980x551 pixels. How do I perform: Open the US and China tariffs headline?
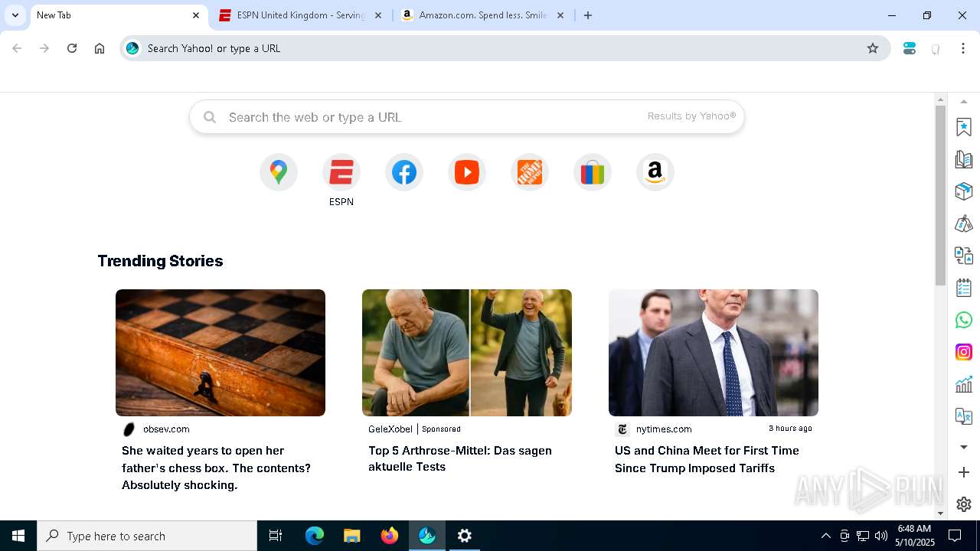coord(707,459)
